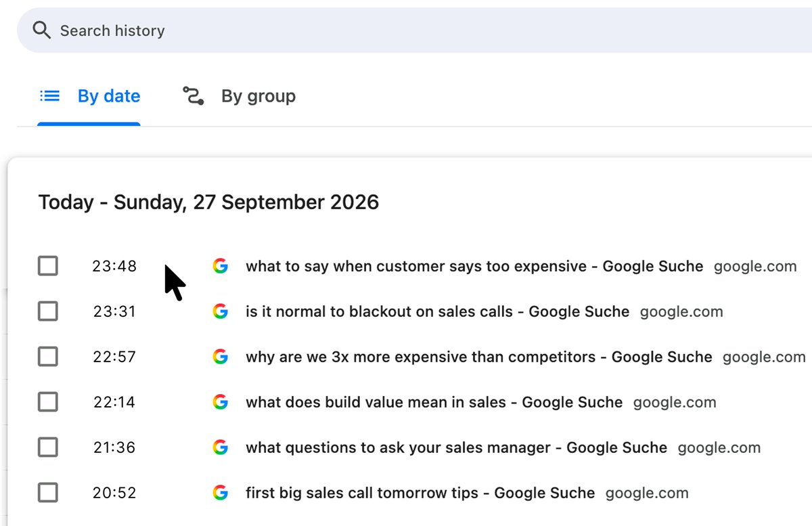Open 'why are we 3x more expensive than competitors'
This screenshot has width=812, height=526.
coord(479,357)
